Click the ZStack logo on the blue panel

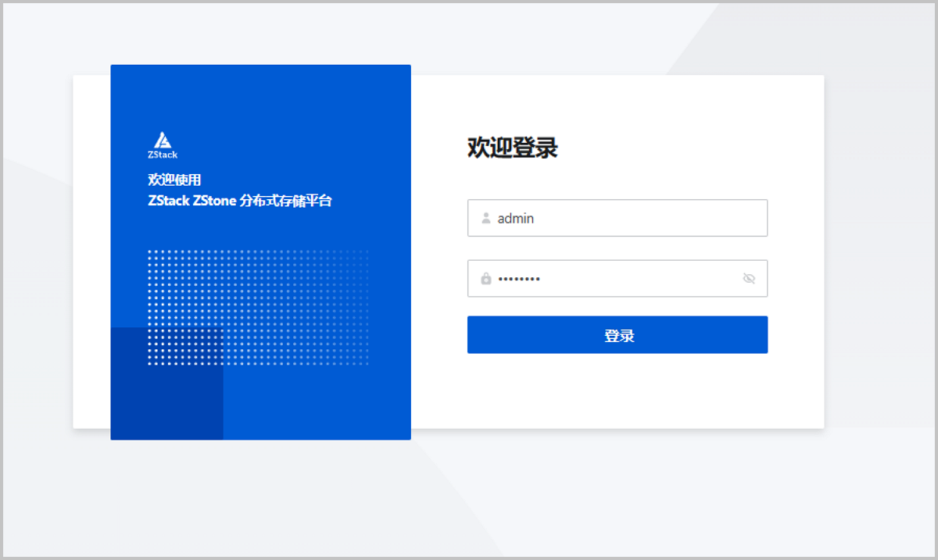pos(163,145)
